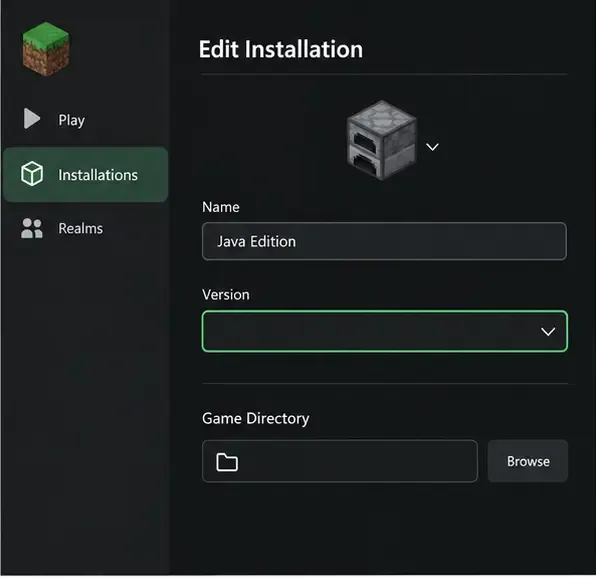Expand the installation icon chooser chevron
This screenshot has height=578, width=596.
pos(432,147)
